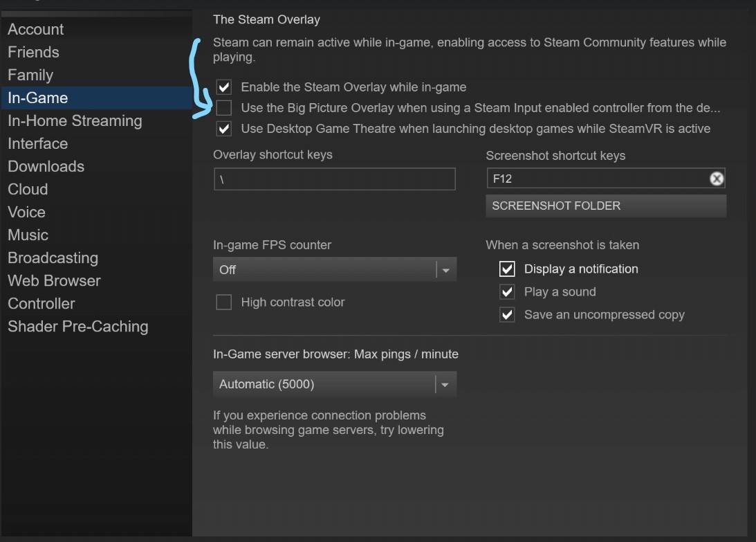
Task: Enable High contrast color checkbox
Action: click(223, 302)
